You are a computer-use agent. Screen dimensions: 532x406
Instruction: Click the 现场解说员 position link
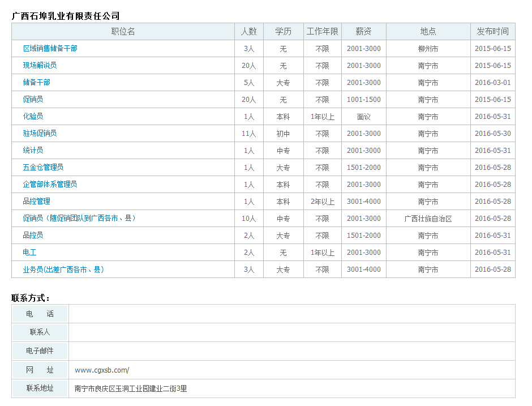40,66
